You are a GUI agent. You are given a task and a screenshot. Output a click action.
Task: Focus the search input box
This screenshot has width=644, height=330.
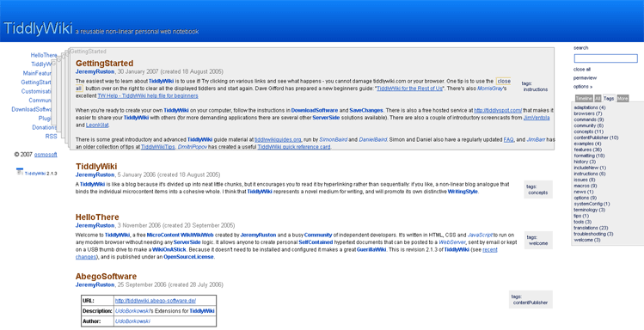pyautogui.click(x=606, y=58)
